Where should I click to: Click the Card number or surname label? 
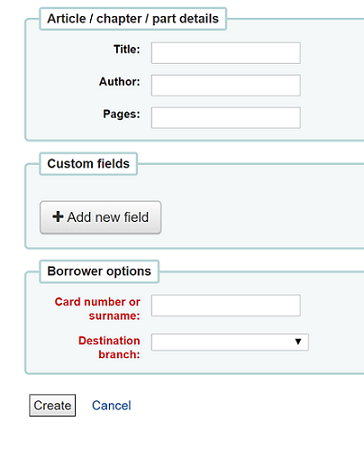click(97, 309)
